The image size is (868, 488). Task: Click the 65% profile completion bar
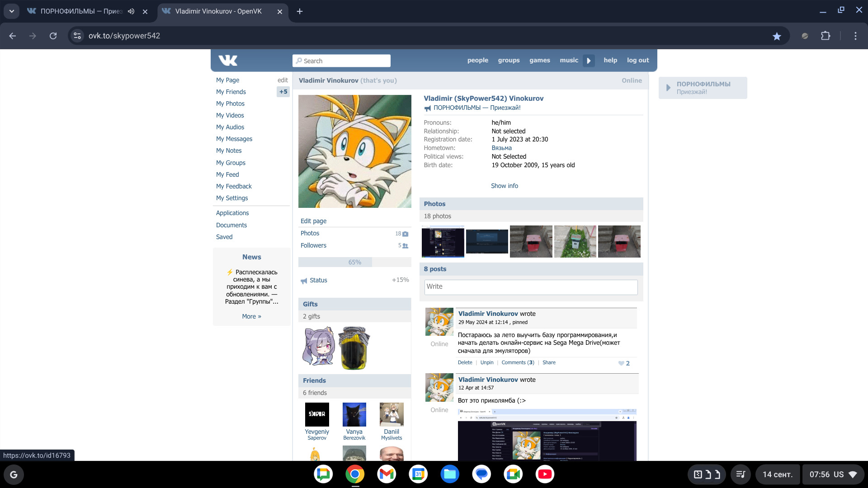[354, 262]
